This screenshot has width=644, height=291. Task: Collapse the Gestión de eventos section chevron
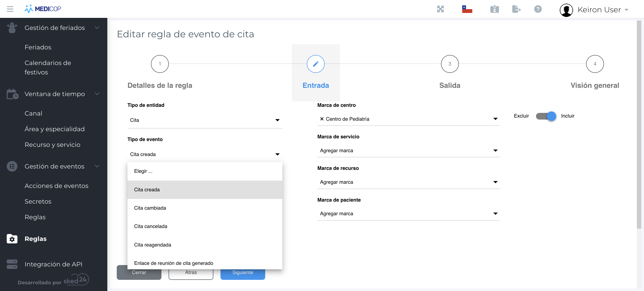(x=97, y=166)
